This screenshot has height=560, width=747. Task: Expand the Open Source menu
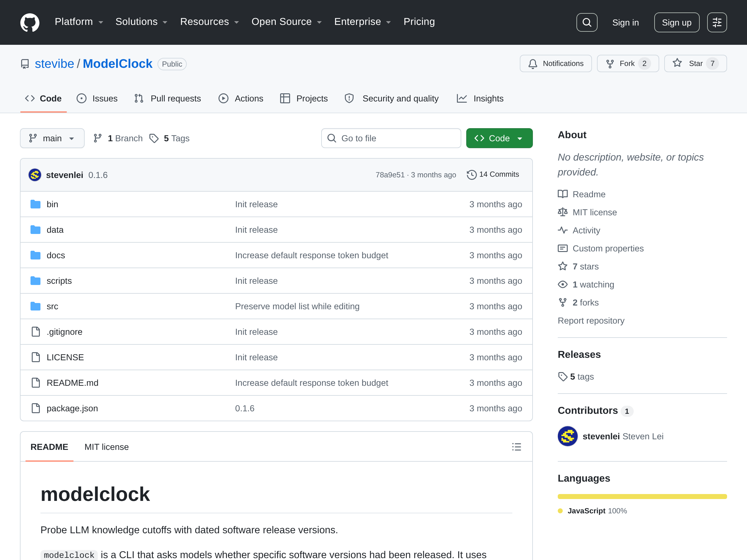tap(286, 22)
